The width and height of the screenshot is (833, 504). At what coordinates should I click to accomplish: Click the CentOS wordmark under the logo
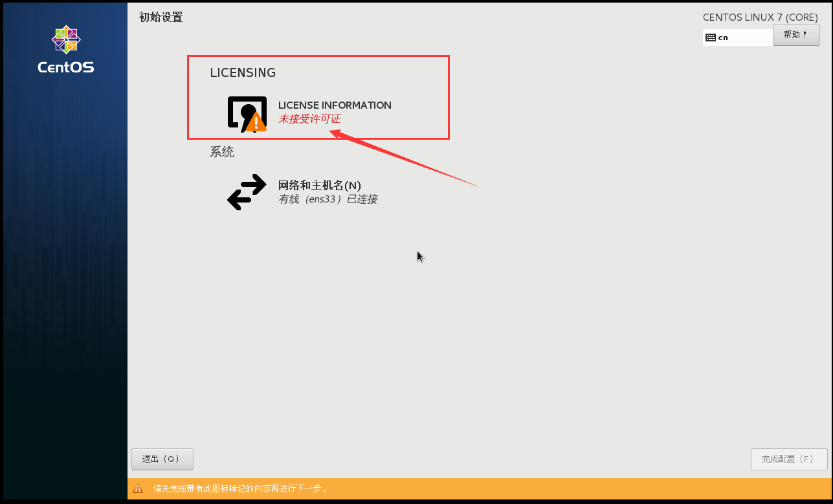tap(66, 67)
